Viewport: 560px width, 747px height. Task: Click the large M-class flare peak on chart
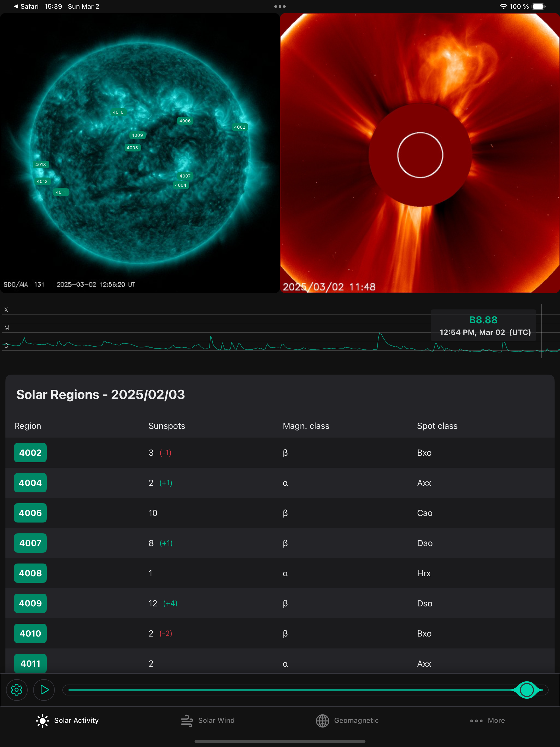click(380, 334)
